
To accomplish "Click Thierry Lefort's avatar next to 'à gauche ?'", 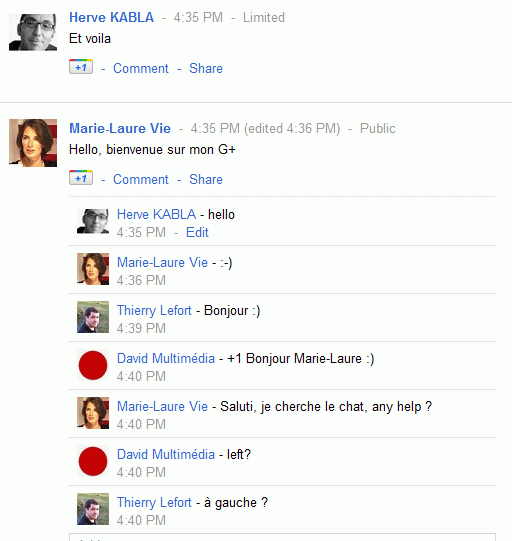I will pyautogui.click(x=93, y=509).
